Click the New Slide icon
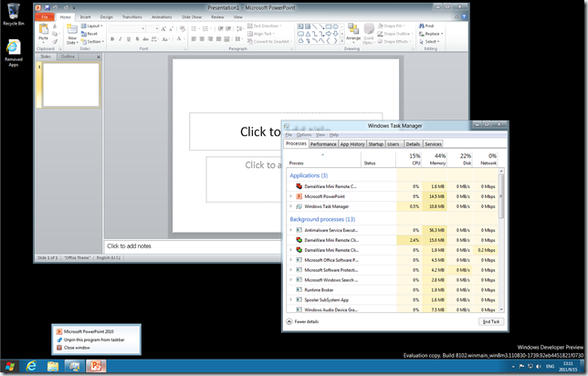Viewport: 588px width, 376px height. click(71, 29)
